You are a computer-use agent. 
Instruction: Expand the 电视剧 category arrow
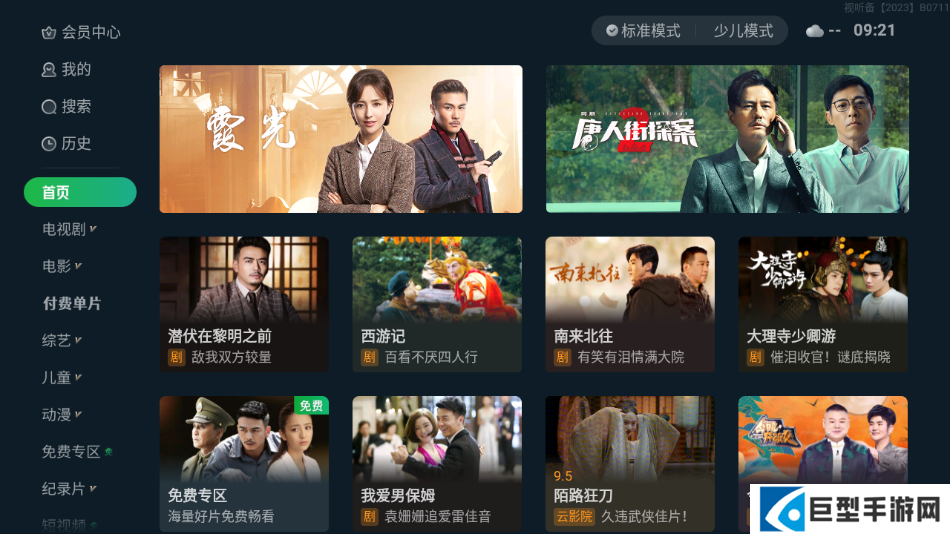click(x=93, y=229)
